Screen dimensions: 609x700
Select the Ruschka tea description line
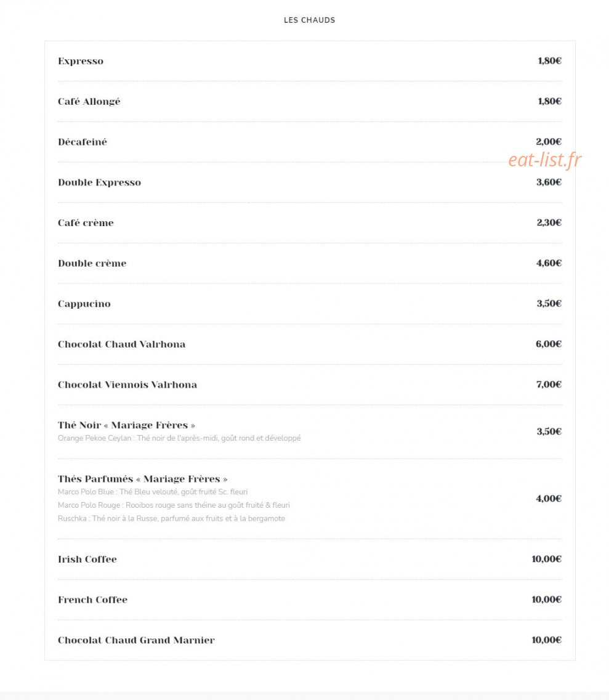pyautogui.click(x=171, y=519)
